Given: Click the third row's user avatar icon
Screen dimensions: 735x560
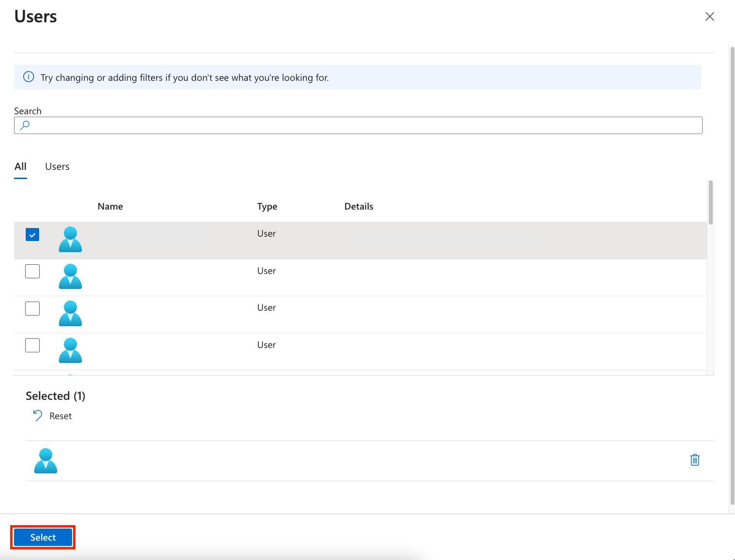Looking at the screenshot, I should [x=70, y=313].
